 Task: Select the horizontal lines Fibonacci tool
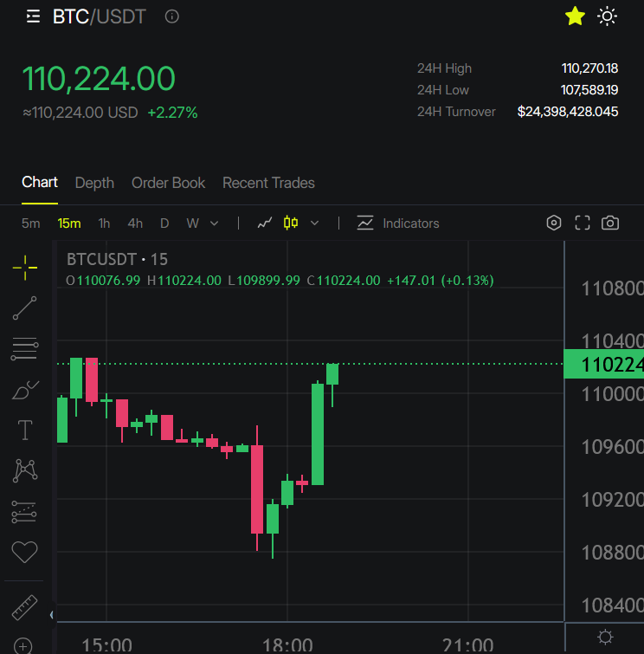pyautogui.click(x=24, y=349)
